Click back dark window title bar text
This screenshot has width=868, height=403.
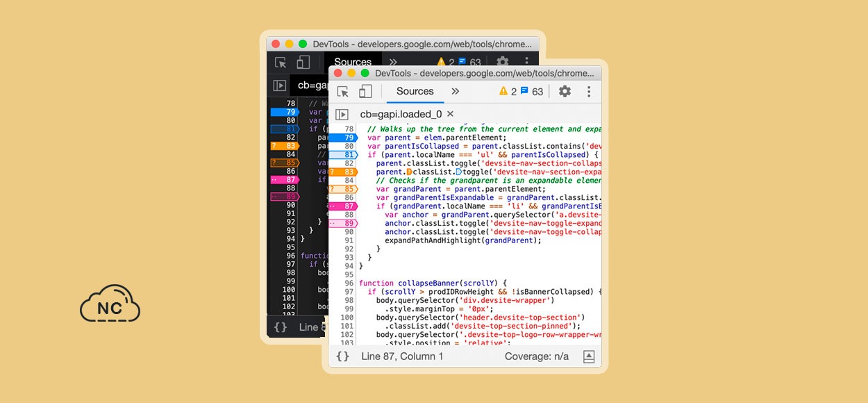coord(422,44)
